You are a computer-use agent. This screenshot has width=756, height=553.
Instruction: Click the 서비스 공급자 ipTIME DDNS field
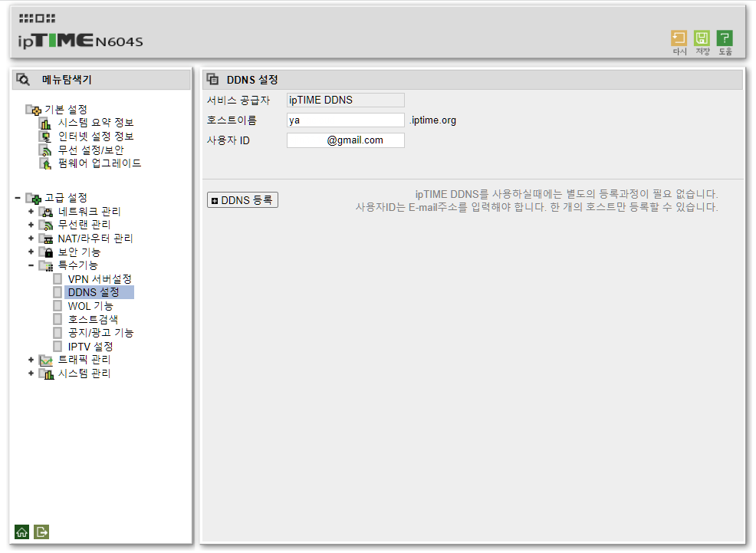pyautogui.click(x=345, y=100)
